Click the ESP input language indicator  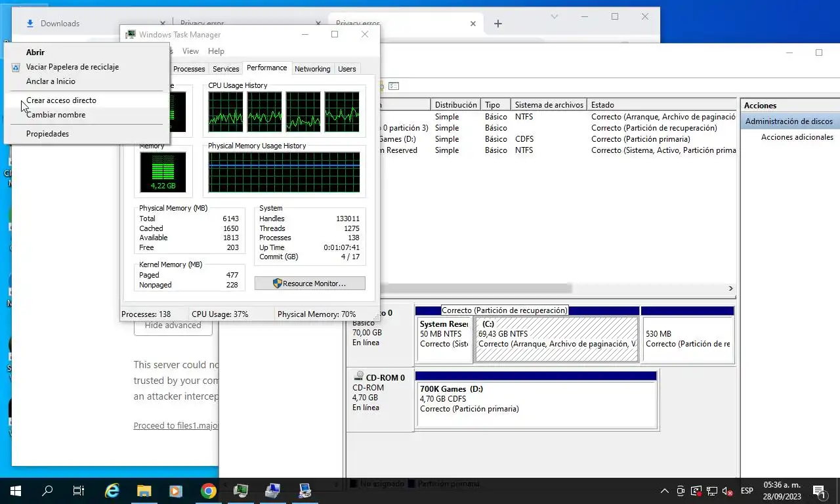(x=747, y=491)
